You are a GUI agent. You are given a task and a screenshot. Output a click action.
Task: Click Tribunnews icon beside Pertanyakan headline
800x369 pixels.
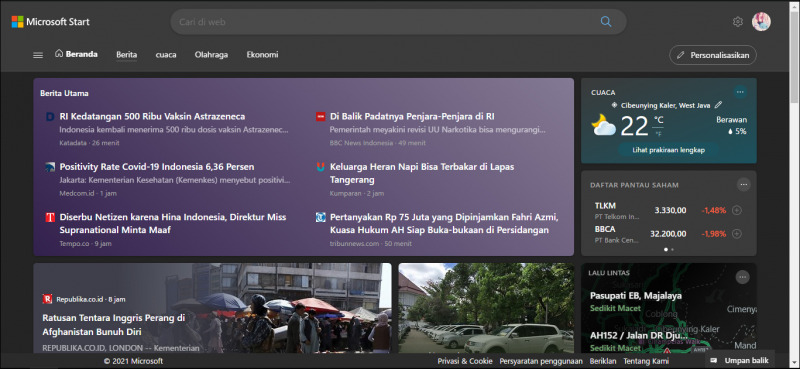coord(320,217)
